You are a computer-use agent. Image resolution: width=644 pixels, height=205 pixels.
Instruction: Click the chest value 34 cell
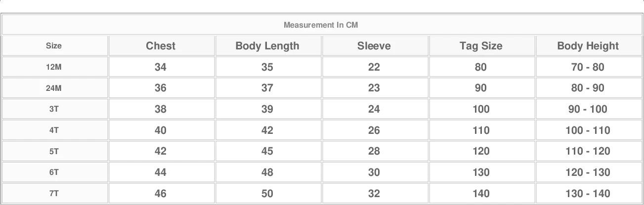tap(161, 67)
